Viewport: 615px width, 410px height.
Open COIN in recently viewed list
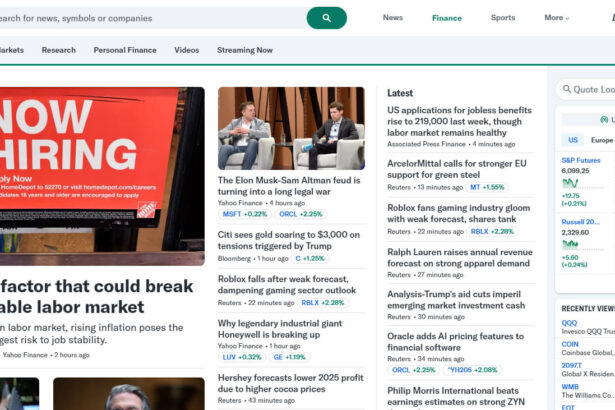point(570,344)
